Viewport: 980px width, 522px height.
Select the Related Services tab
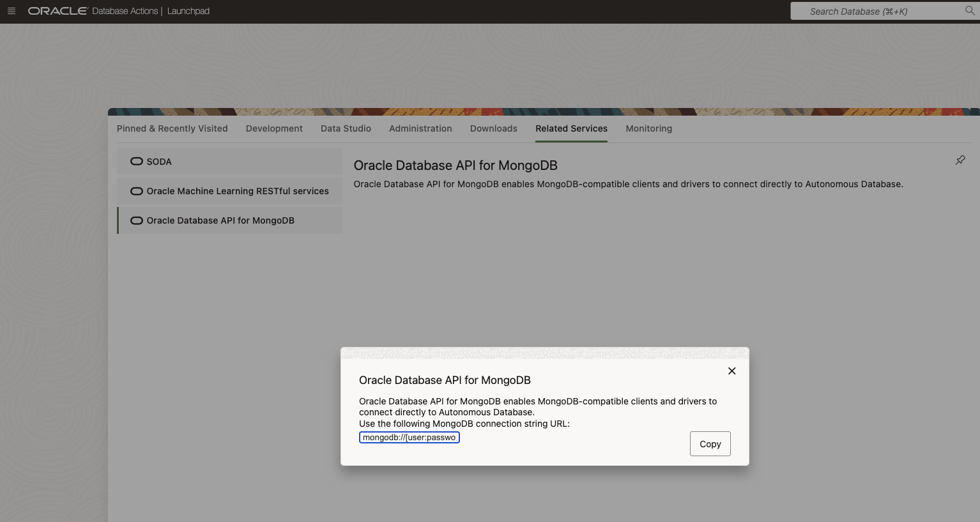(x=571, y=128)
